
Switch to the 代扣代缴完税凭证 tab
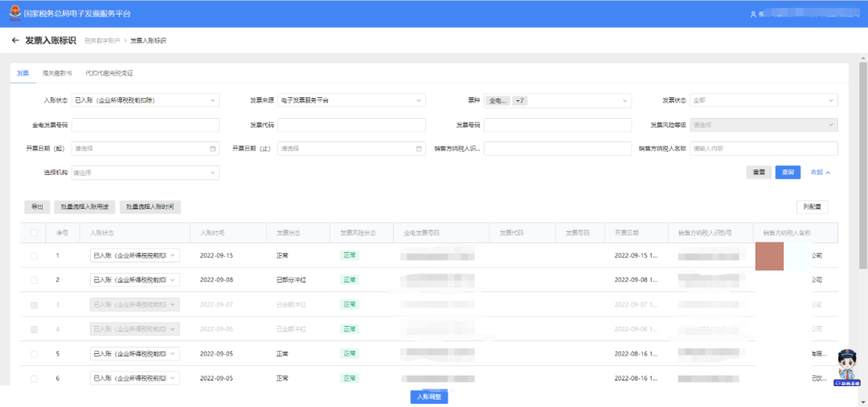tap(108, 73)
